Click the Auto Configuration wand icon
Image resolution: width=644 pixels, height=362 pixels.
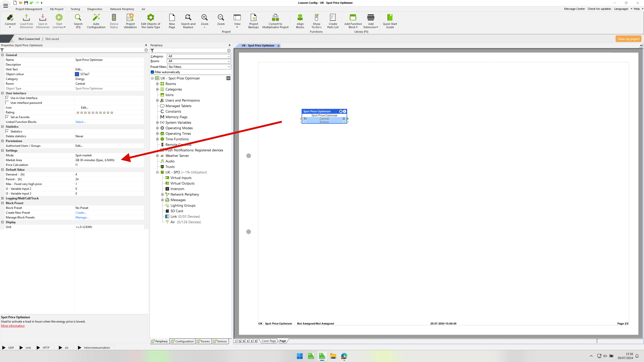point(96,18)
